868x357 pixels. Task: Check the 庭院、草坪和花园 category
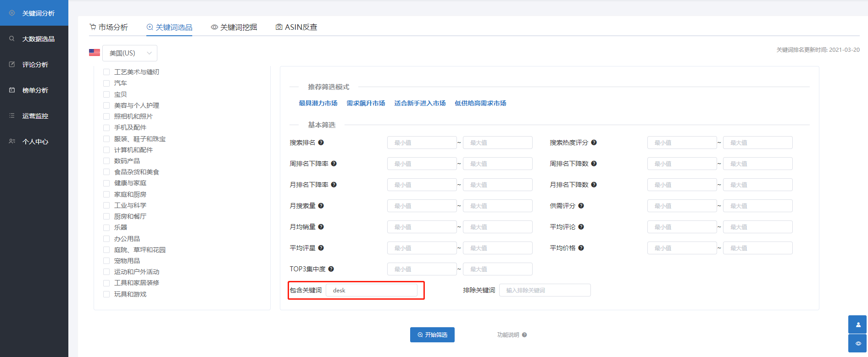point(106,250)
